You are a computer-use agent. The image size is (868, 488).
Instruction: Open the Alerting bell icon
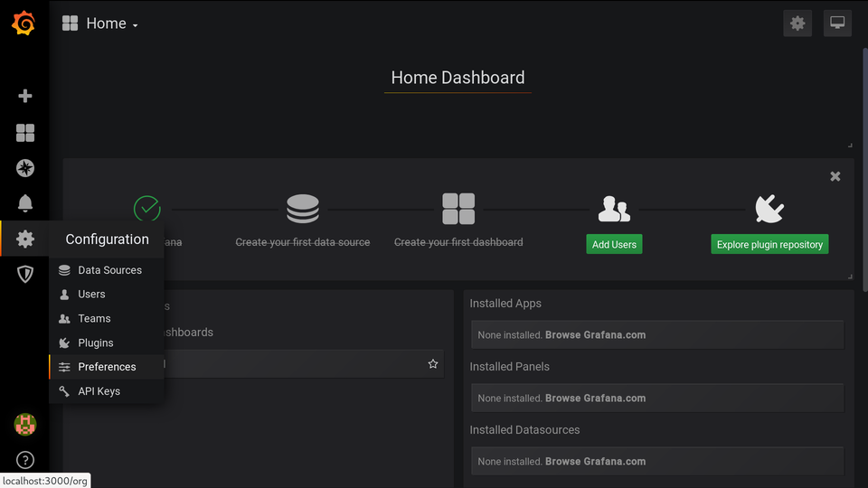point(25,203)
